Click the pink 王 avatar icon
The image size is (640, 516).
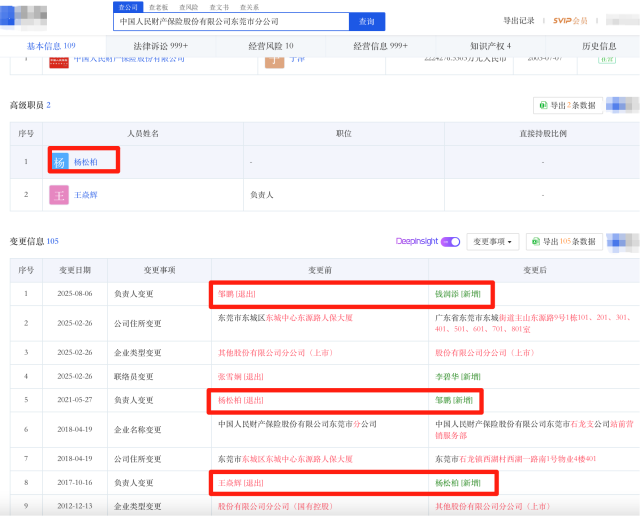(60, 195)
